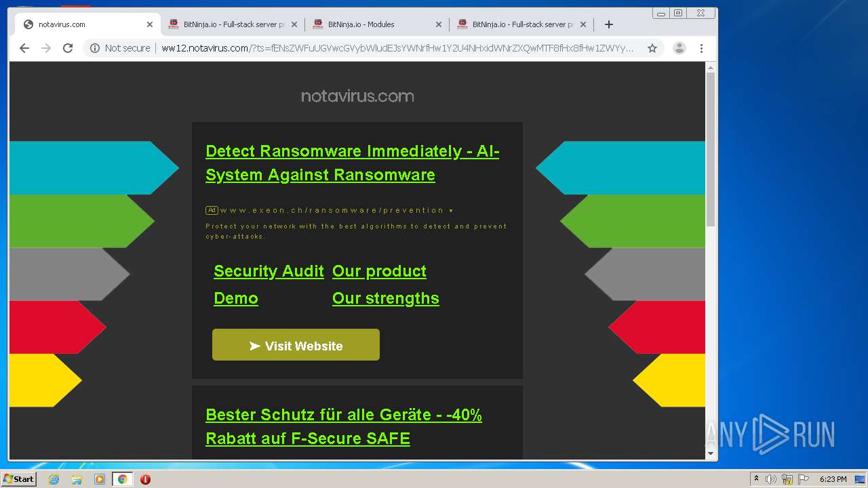
Task: Open a new browser tab
Action: tap(609, 24)
